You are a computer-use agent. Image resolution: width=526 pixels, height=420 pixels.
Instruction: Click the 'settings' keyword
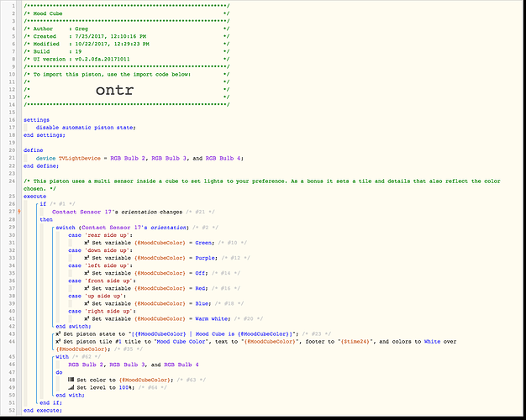point(37,120)
